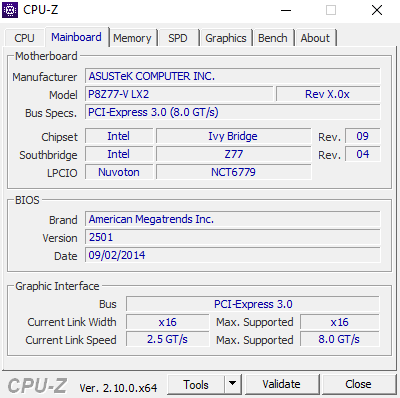This screenshot has width=400, height=398.
Task: Click the CPU-Z app icon in title bar
Action: coord(10,10)
